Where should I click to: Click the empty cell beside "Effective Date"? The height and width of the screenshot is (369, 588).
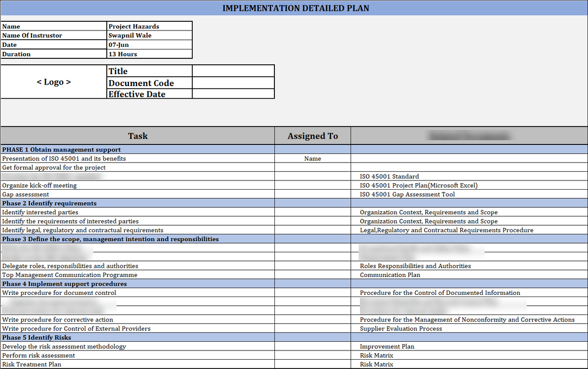[233, 94]
